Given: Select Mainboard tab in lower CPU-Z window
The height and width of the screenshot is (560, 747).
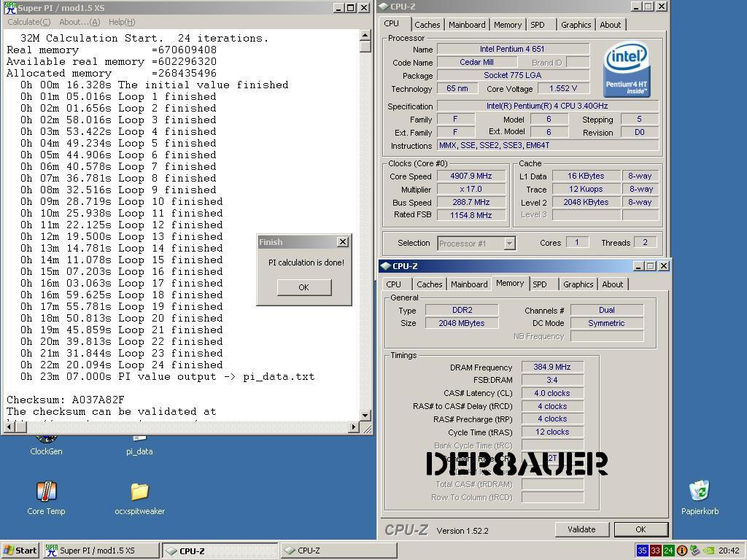Looking at the screenshot, I should [x=469, y=284].
